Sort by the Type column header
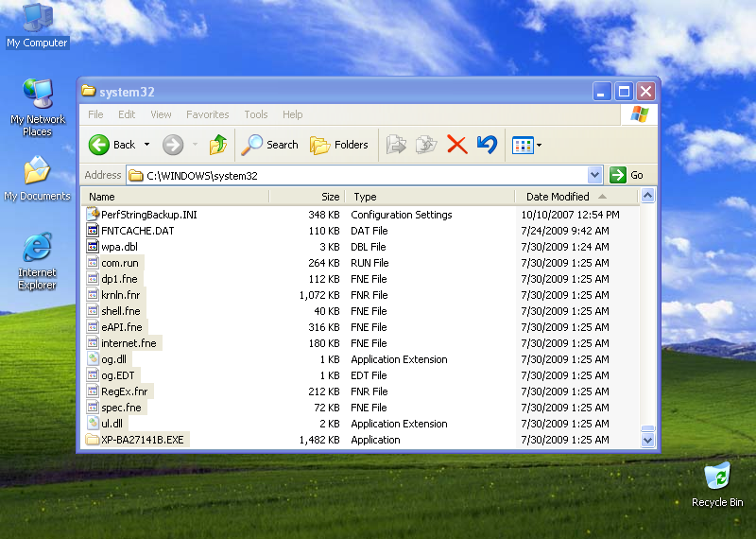 coord(430,197)
